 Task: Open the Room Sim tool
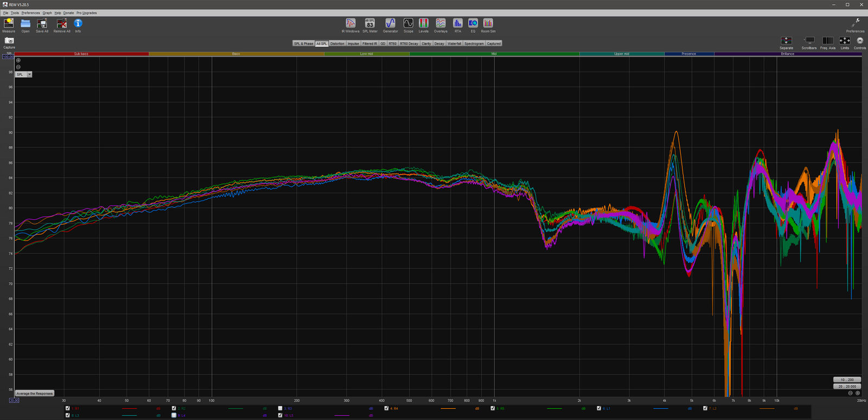coord(488,23)
